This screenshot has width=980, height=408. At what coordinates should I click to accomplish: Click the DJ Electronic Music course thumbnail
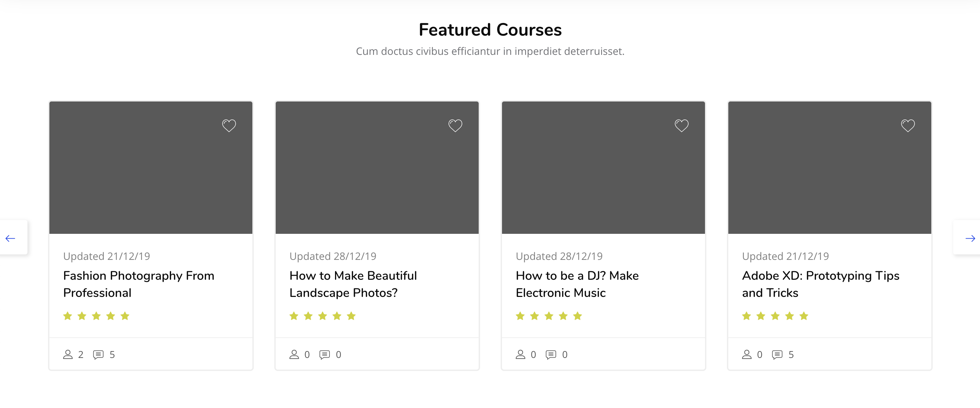(603, 168)
